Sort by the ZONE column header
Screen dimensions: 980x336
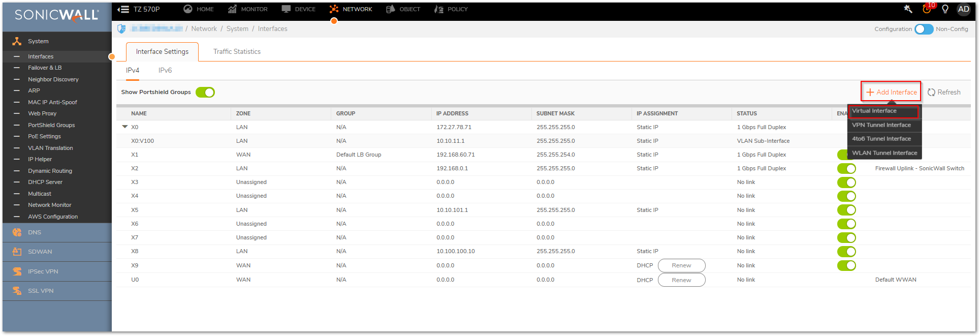(243, 113)
